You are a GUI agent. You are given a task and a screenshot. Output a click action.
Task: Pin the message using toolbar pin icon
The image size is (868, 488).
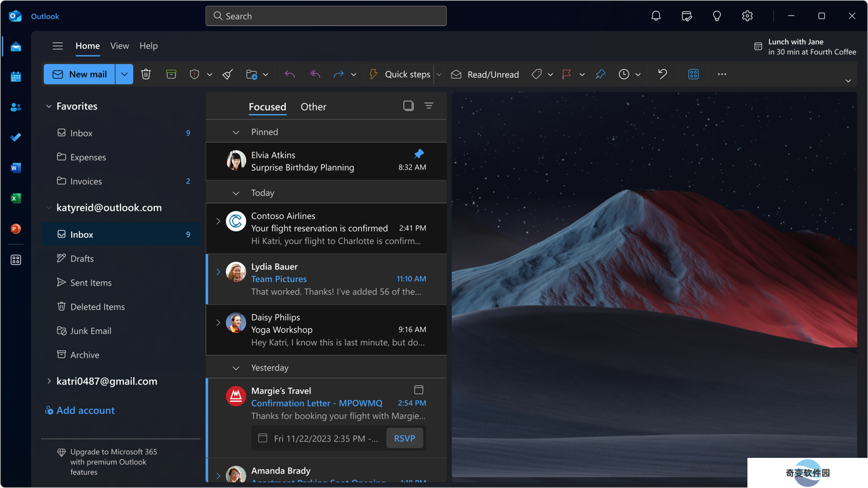(600, 74)
